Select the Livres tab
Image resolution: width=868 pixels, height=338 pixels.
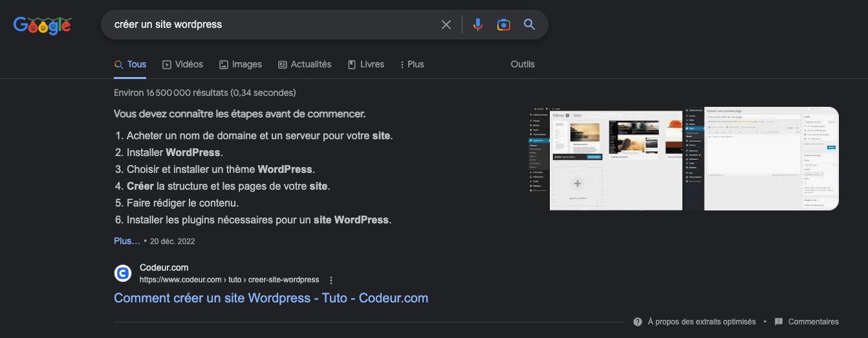click(x=366, y=64)
